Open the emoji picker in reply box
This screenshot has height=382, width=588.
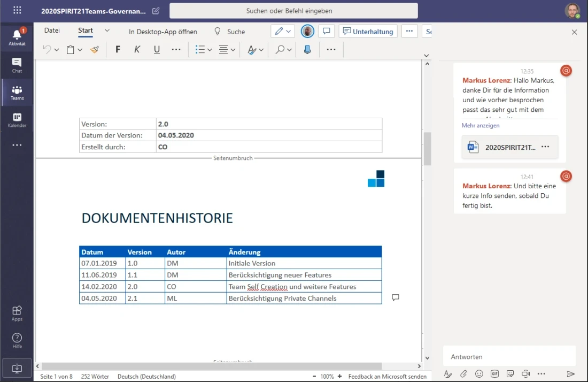click(479, 373)
